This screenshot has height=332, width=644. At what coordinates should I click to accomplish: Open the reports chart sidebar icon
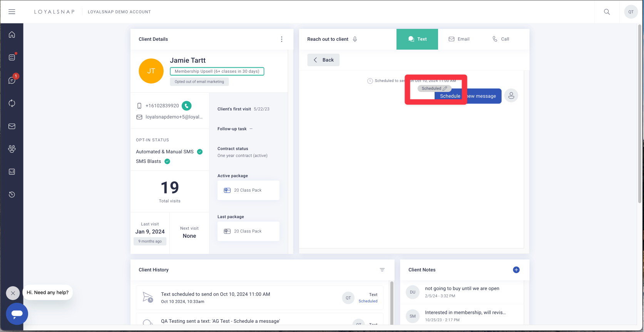tap(12, 172)
